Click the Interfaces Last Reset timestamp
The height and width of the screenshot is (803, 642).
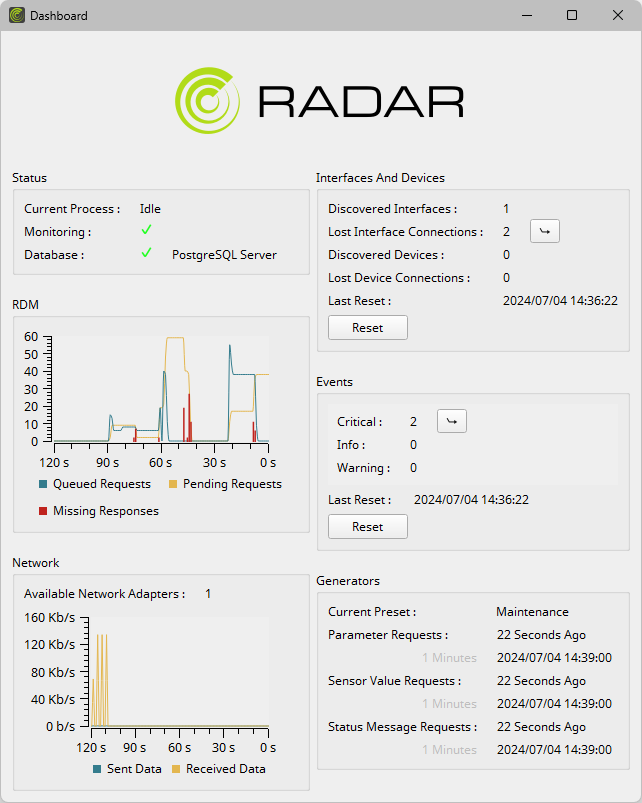(560, 301)
